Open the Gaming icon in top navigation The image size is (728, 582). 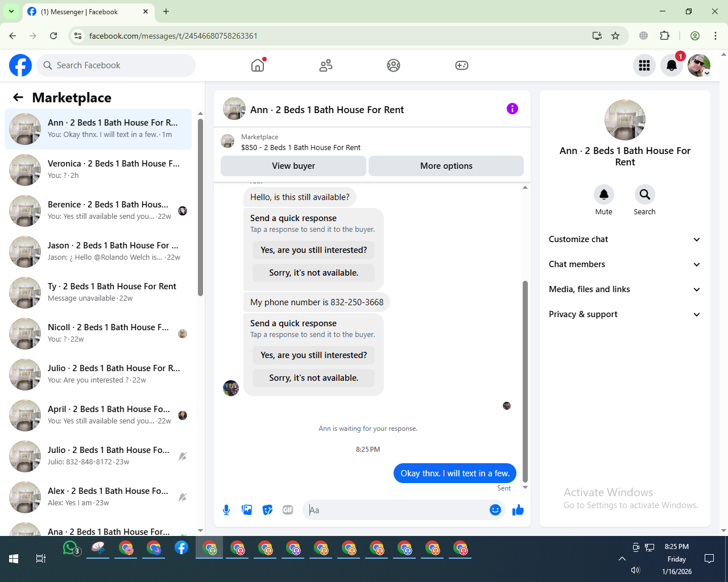[462, 65]
